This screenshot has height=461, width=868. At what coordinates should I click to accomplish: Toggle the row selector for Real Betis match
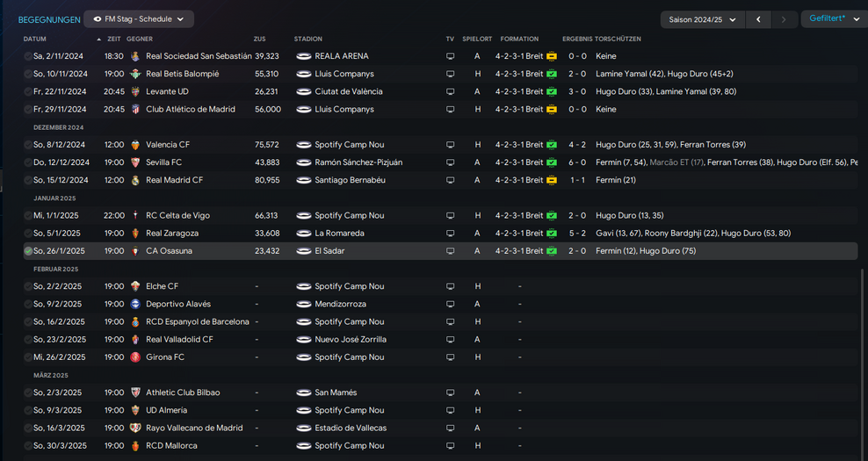28,75
